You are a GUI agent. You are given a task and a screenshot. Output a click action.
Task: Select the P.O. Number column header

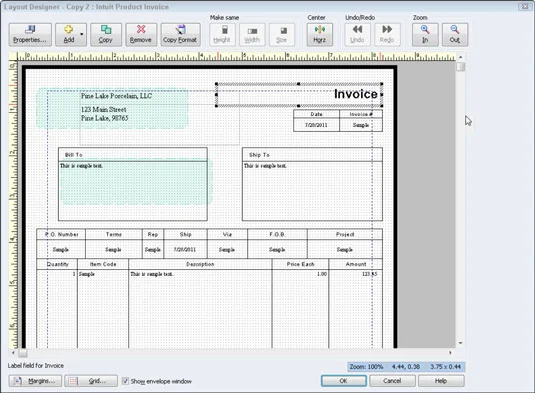pyautogui.click(x=61, y=234)
